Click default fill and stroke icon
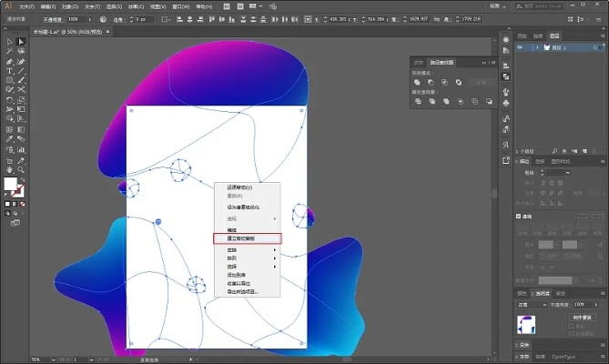 point(5,195)
